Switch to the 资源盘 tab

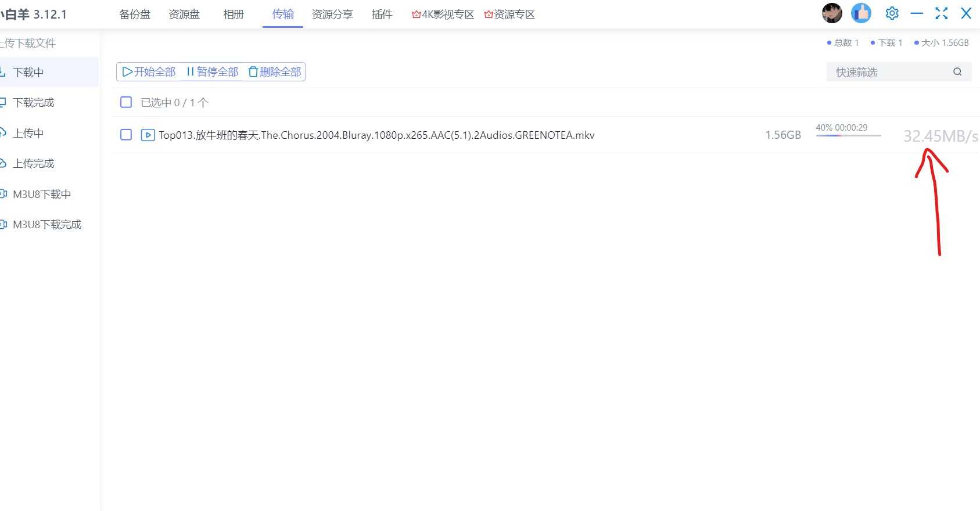184,15
